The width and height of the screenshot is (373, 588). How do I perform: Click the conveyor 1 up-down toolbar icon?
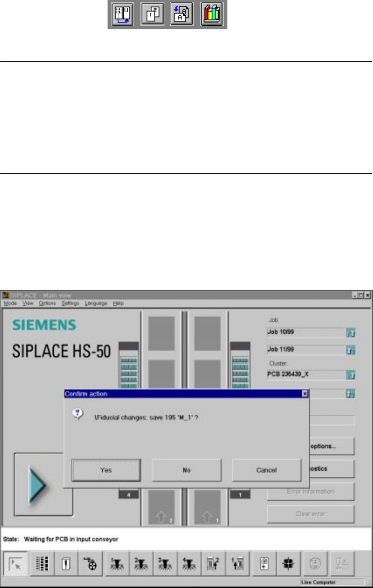(x=237, y=563)
